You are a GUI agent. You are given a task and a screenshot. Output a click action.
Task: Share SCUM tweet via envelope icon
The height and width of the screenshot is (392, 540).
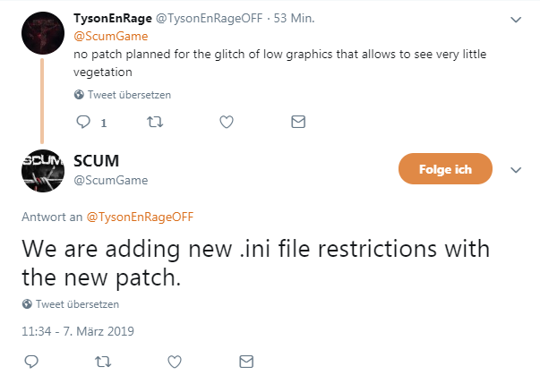point(247,362)
